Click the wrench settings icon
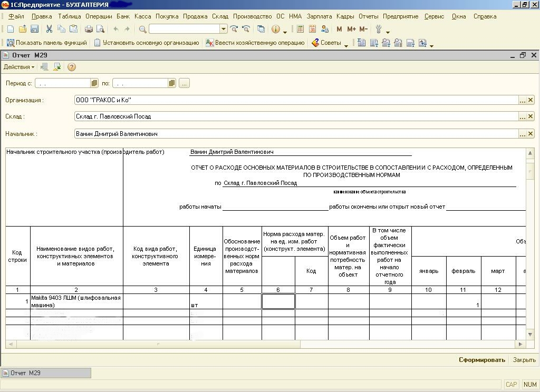 pos(379,30)
